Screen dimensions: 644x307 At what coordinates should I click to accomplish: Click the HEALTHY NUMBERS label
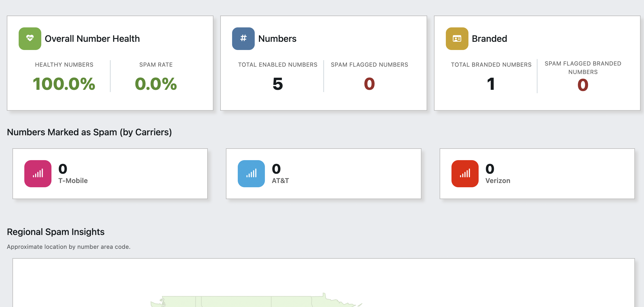64,65
